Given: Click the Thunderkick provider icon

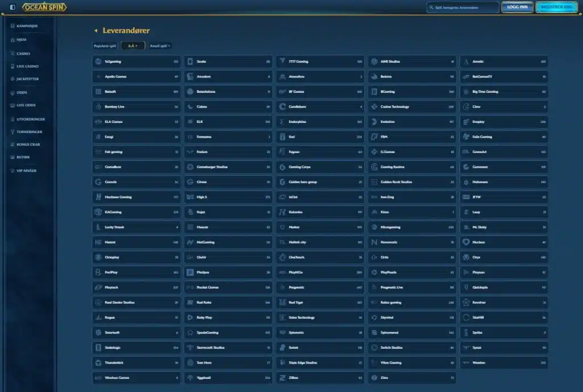Looking at the screenshot, I should tap(98, 362).
